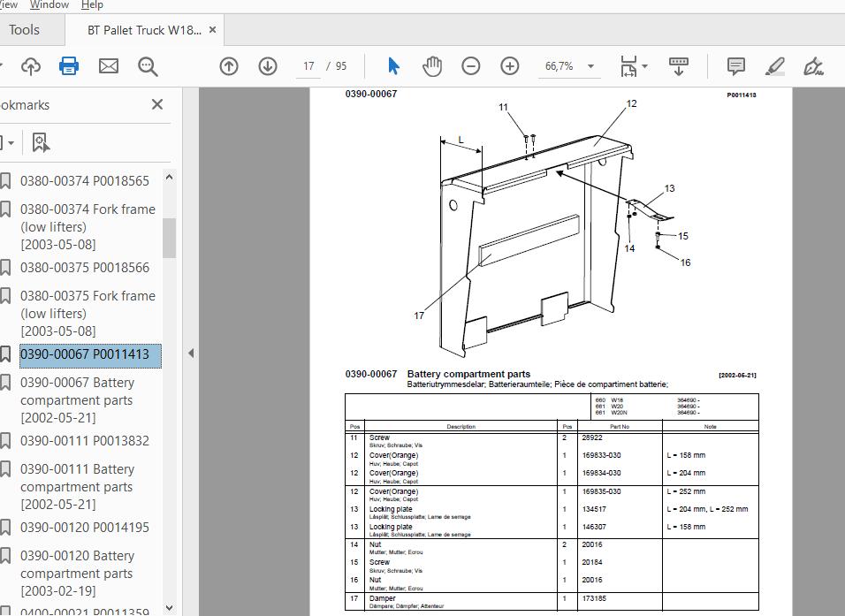Click Locking plate part number 134517
845x616 pixels.
tap(594, 509)
